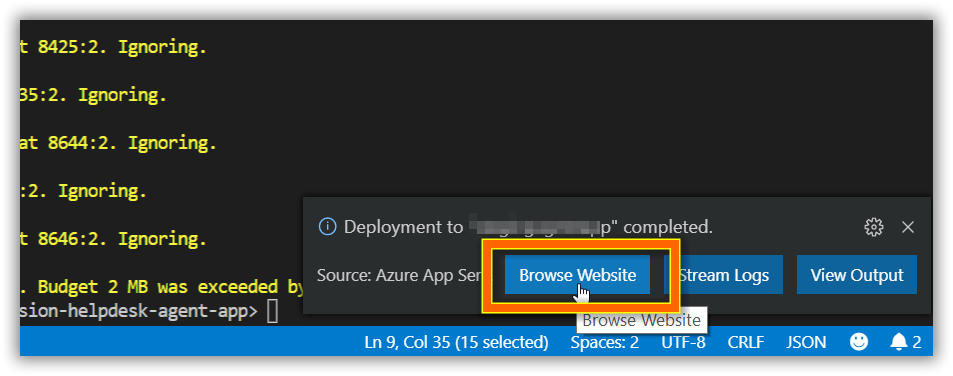Image resolution: width=953 pixels, height=376 pixels.
Task: Click terminal text '35:2. Ignoring.'
Action: (x=93, y=95)
